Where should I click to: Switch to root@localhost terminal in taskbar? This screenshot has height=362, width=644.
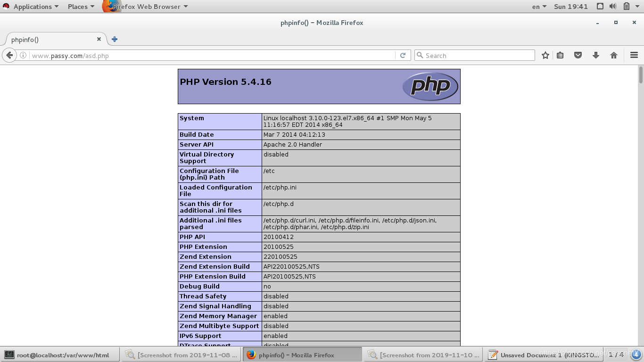click(x=60, y=355)
